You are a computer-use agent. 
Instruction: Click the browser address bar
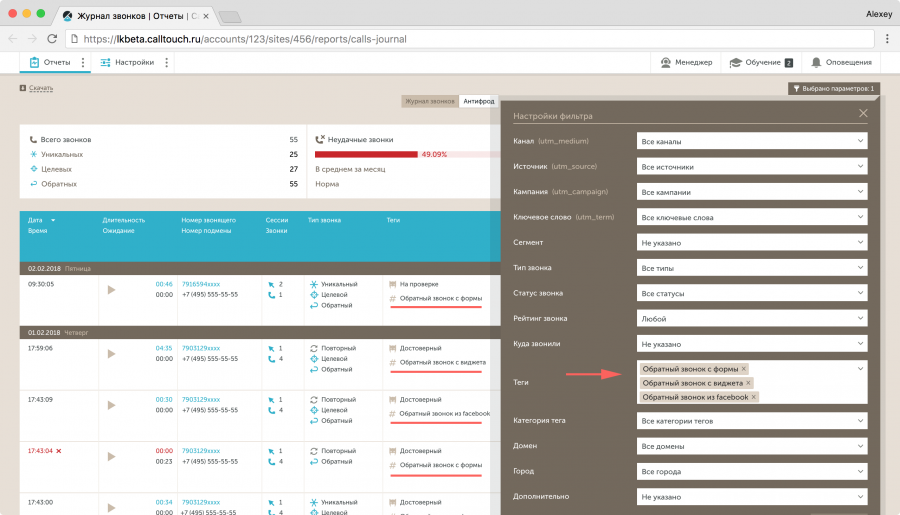[450, 39]
